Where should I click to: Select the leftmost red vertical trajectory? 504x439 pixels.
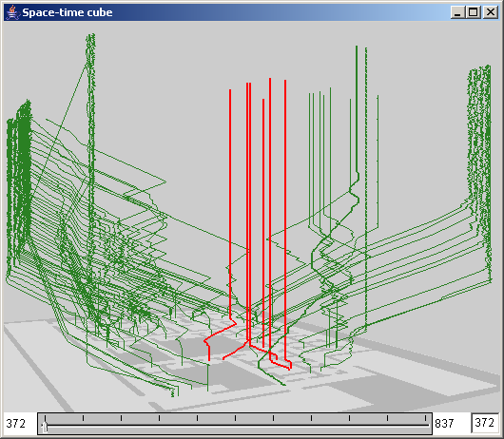[230, 205]
